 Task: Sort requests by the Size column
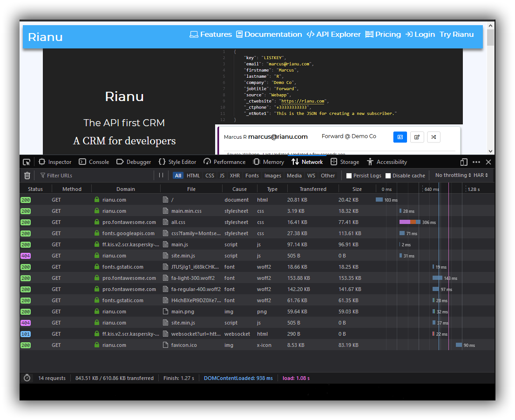pyautogui.click(x=357, y=189)
